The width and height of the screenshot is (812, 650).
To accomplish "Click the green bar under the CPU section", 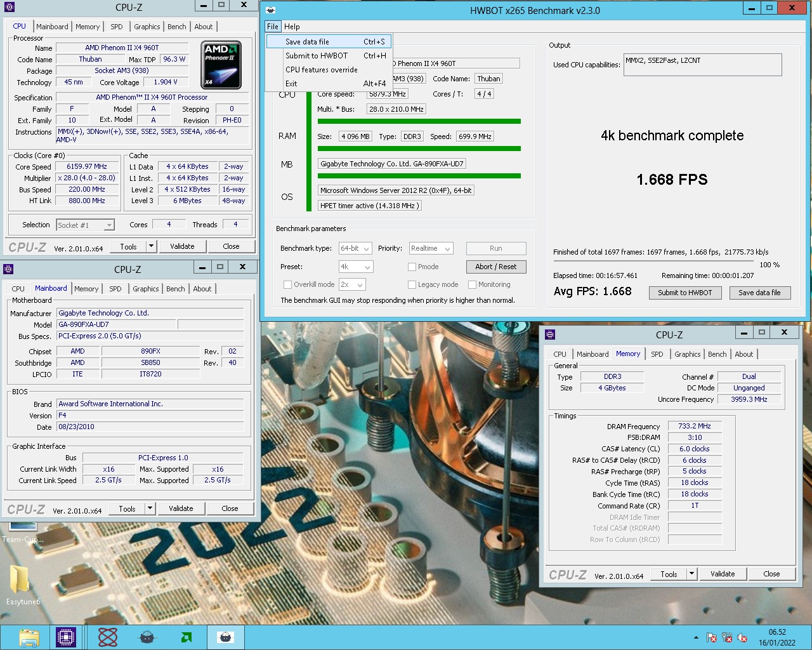I will 419,121.
